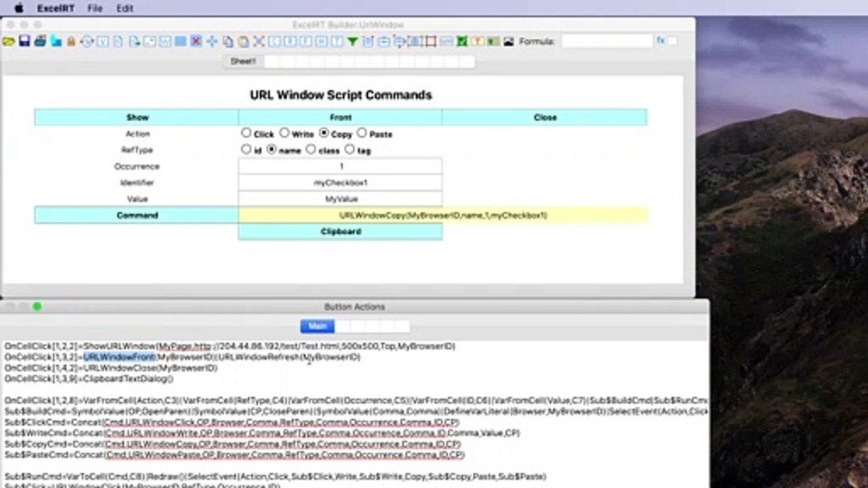Click the yellow URLWindowCopy command result cell

[443, 215]
